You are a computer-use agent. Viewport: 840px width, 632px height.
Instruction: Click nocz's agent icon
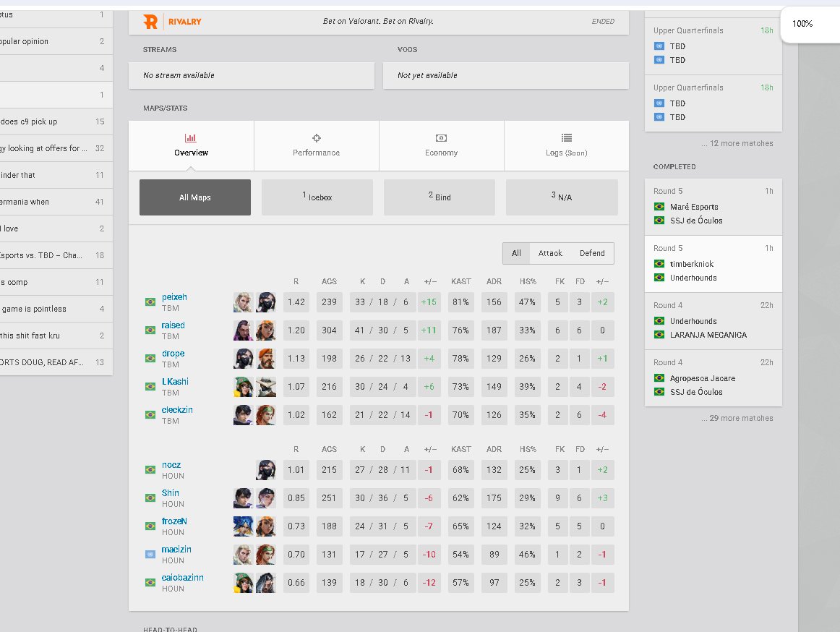click(x=266, y=470)
